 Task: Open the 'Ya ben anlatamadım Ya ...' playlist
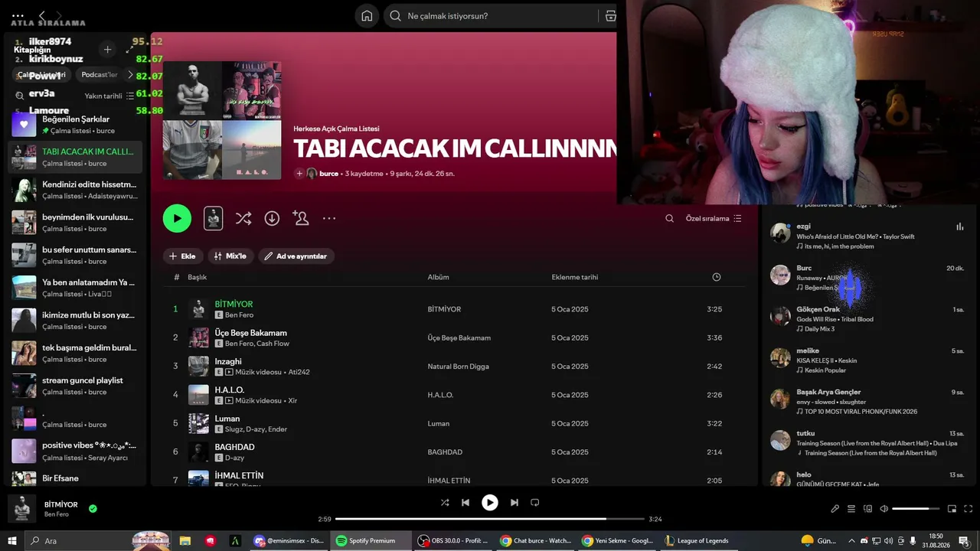click(x=75, y=288)
